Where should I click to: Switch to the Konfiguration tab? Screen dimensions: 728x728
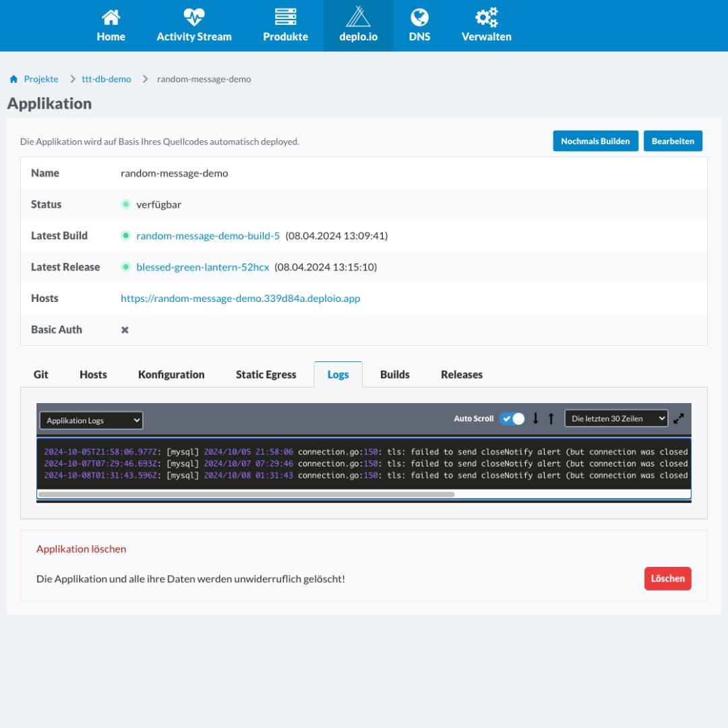pos(171,374)
